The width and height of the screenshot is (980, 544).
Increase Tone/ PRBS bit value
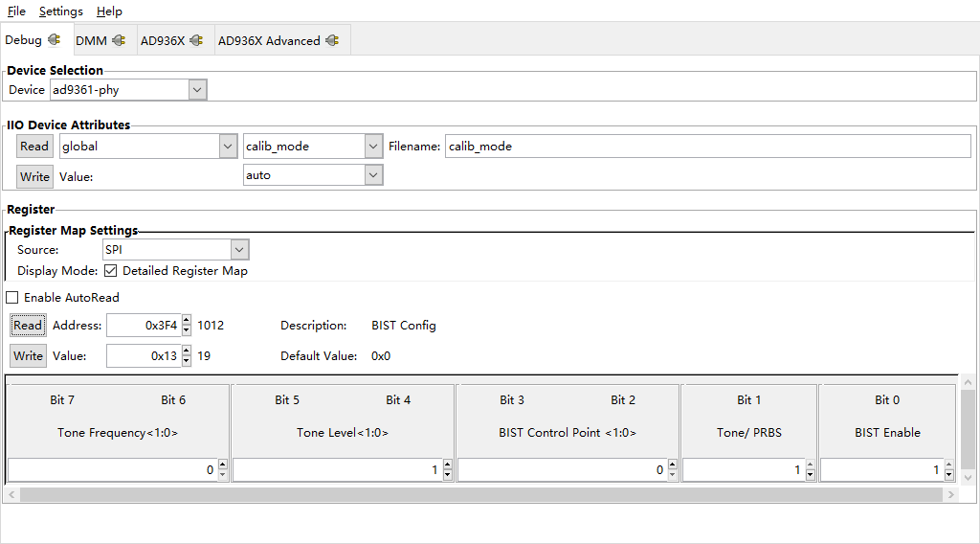[x=810, y=465]
